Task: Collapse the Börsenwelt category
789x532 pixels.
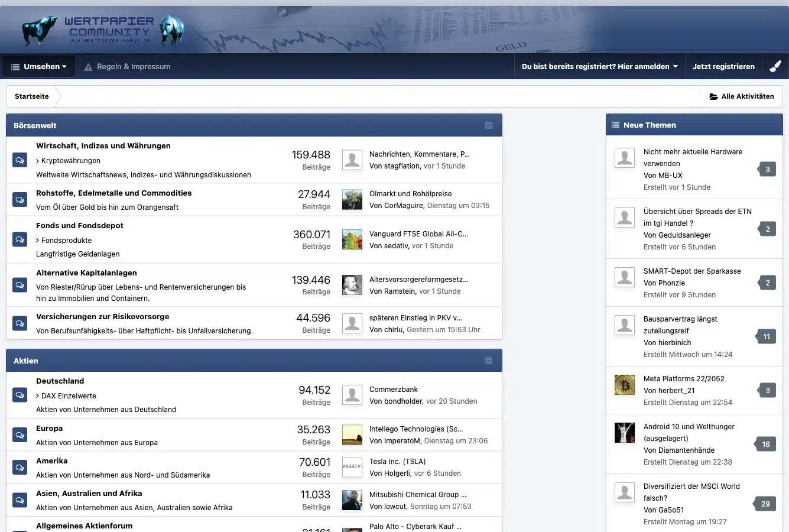Action: pos(489,125)
